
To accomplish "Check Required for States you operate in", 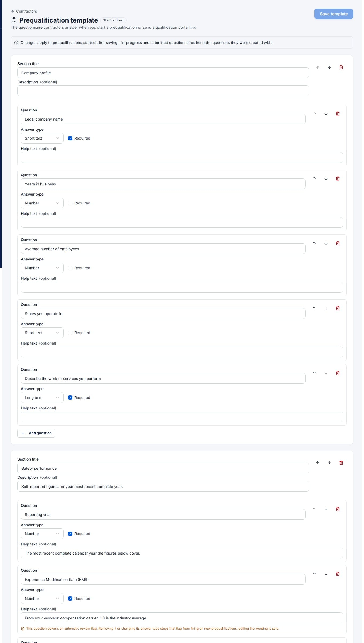I will pos(70,333).
